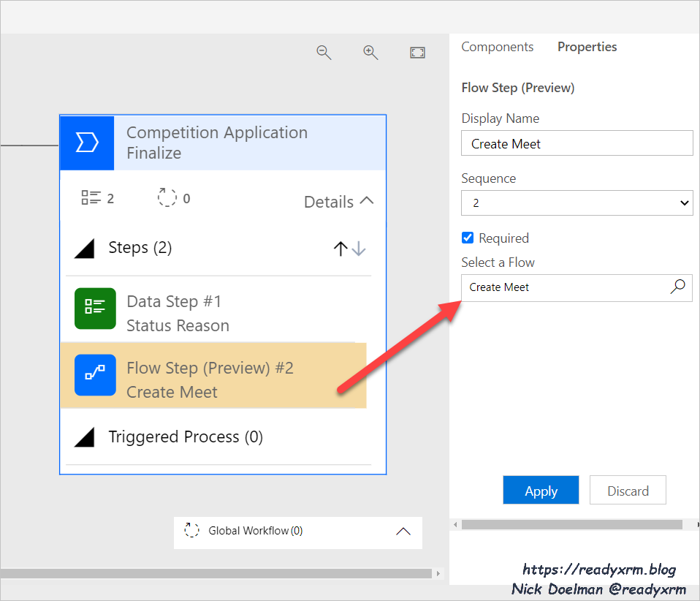Switch to the Components tab

(x=497, y=46)
